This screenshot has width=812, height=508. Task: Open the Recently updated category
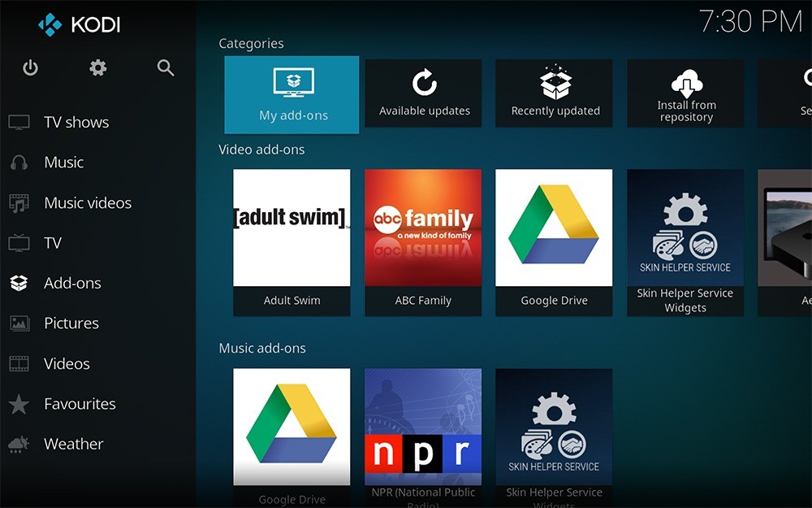(554, 92)
